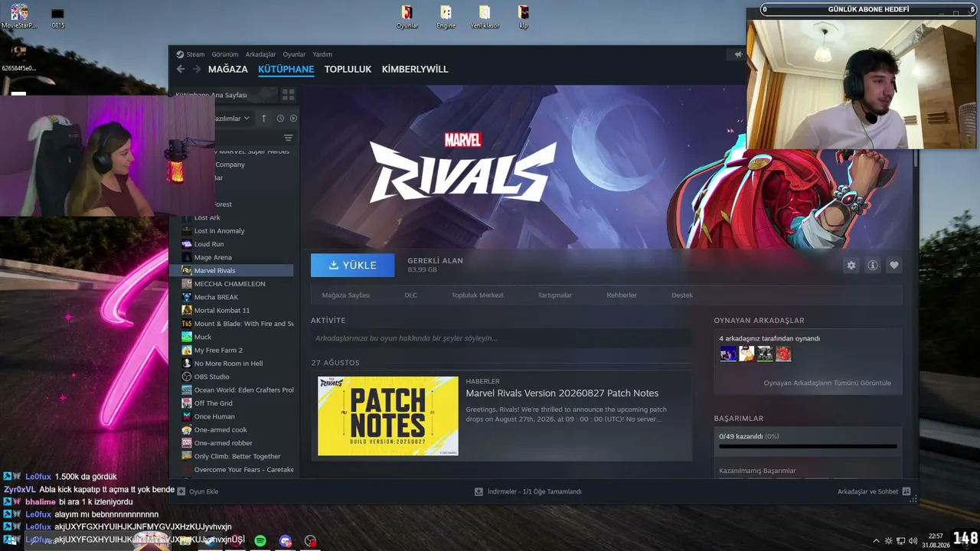Viewport: 980px width, 551px height.
Task: Open Tartışmalar discussions link
Action: click(x=555, y=295)
